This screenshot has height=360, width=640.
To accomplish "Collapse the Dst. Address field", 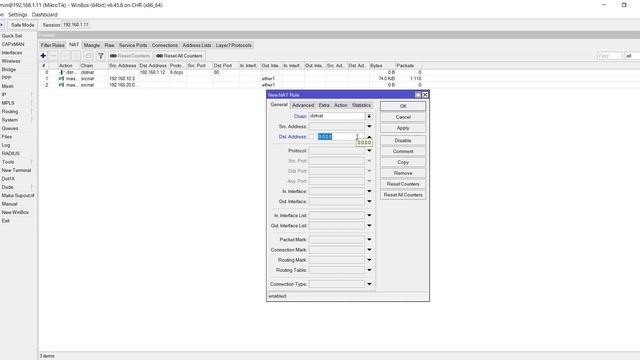I will click(369, 137).
